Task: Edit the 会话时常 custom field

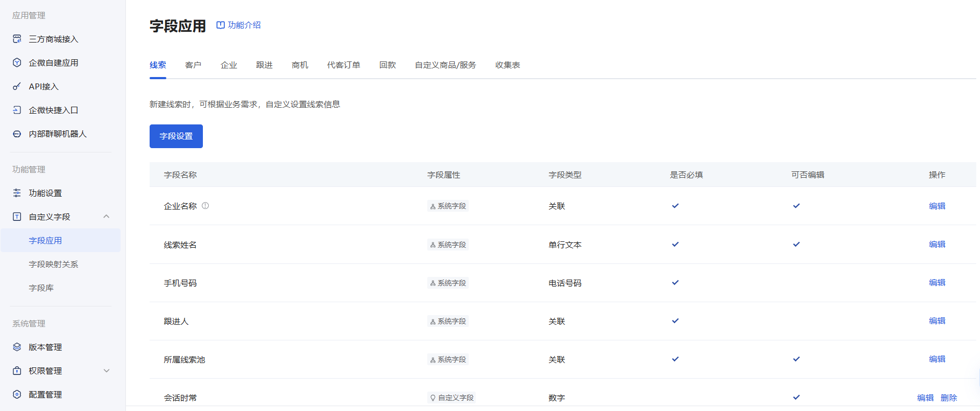Action: click(926, 398)
